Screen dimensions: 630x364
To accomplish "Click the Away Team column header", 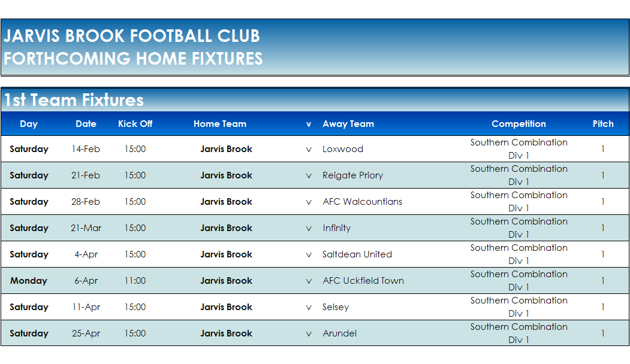I will (x=348, y=124).
